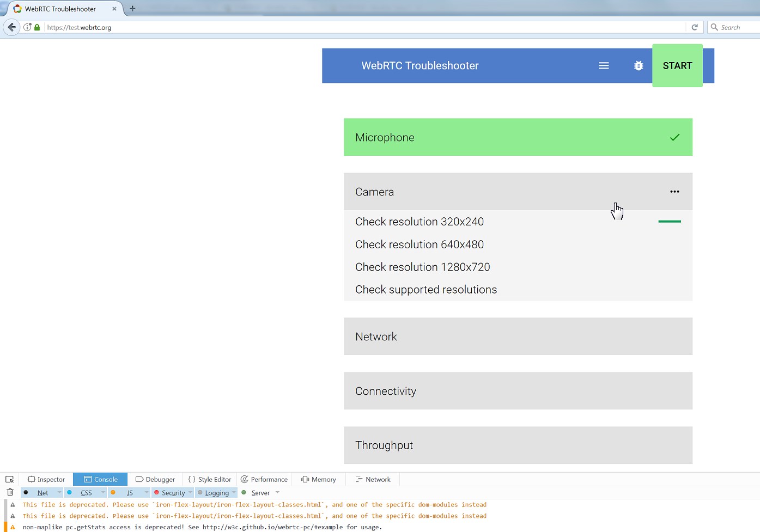Screen dimensions: 760x532
Task: Open site identity info icon
Action: coord(27,27)
